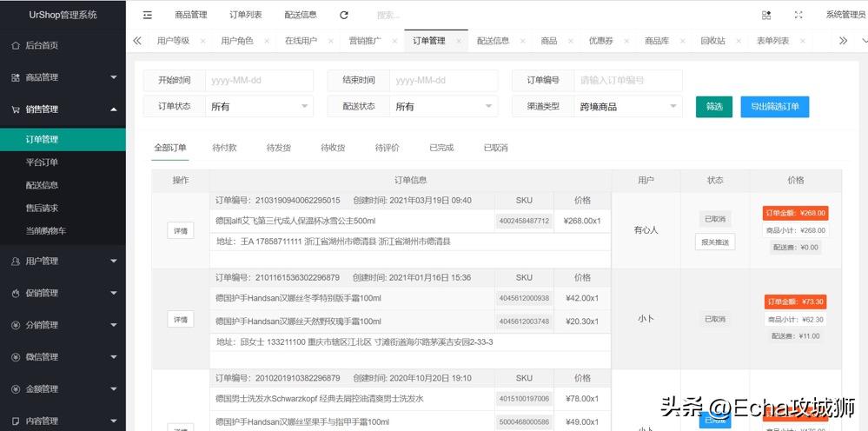
Task: Open 订单列表 in top navigation
Action: point(246,15)
